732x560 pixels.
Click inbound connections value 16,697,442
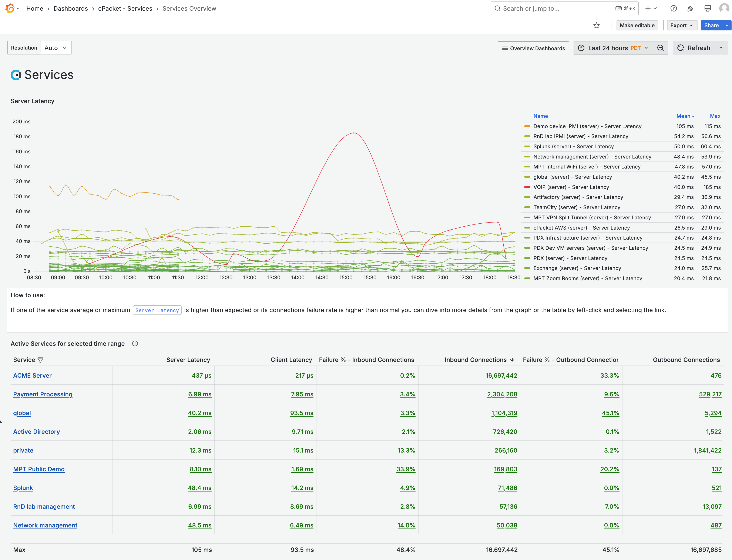(x=501, y=375)
